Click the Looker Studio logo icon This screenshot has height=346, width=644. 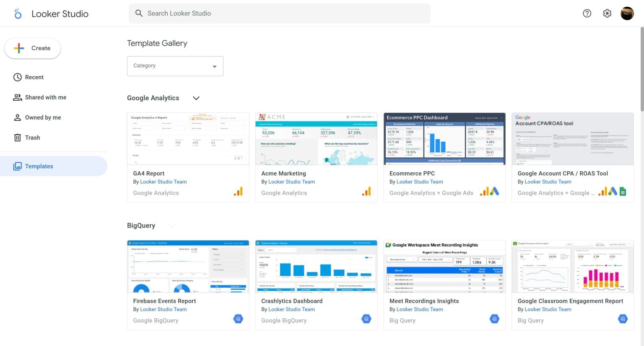click(18, 14)
